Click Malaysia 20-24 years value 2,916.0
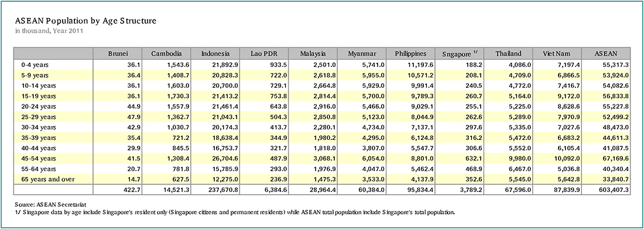The image size is (644, 229). pos(324,107)
